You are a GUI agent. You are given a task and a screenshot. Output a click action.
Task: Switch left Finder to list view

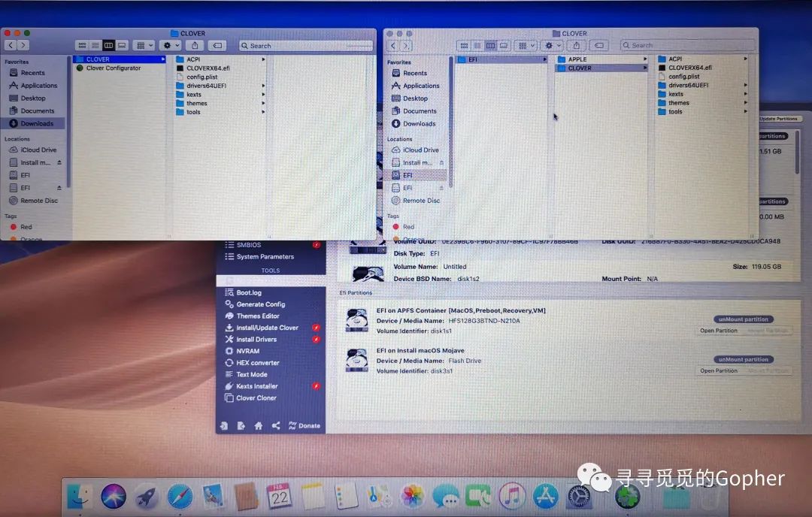click(95, 46)
